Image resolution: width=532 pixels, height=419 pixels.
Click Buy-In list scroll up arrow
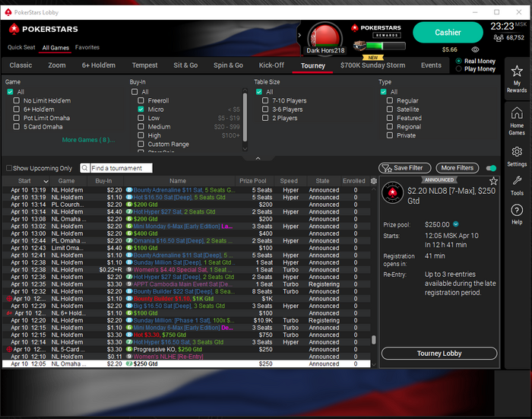(245, 90)
